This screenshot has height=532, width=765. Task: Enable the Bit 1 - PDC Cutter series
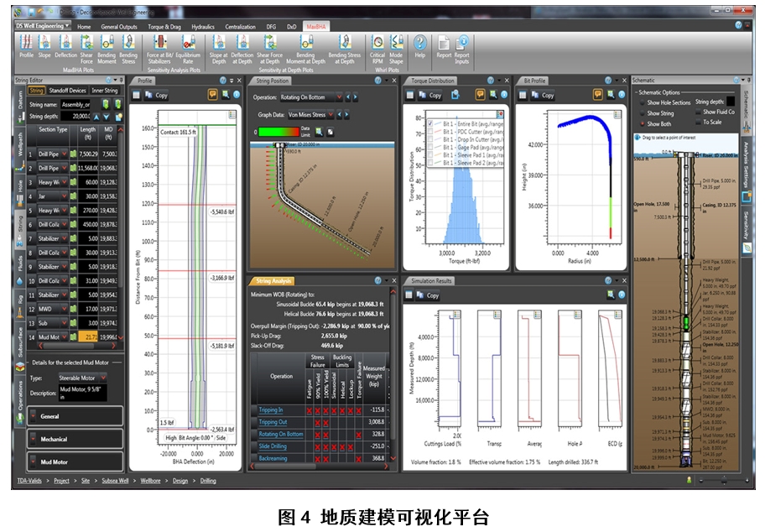pos(430,132)
